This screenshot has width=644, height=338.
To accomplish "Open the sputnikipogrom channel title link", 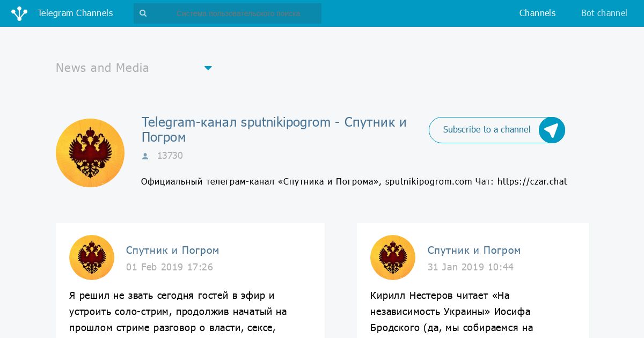I will pyautogui.click(x=274, y=130).
